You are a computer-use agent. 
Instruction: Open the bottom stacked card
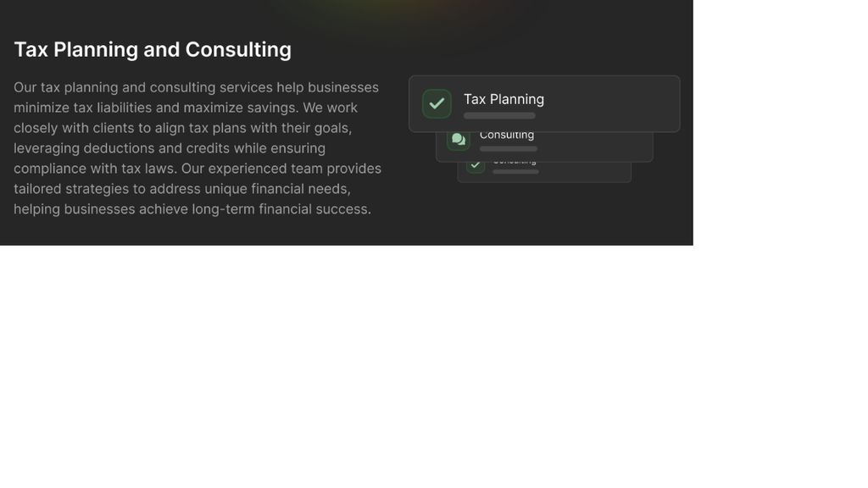click(x=544, y=172)
